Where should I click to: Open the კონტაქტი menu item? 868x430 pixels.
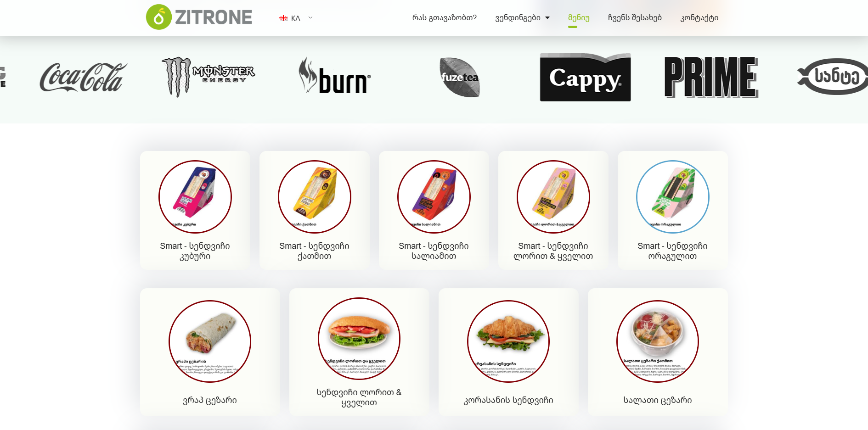(x=699, y=18)
